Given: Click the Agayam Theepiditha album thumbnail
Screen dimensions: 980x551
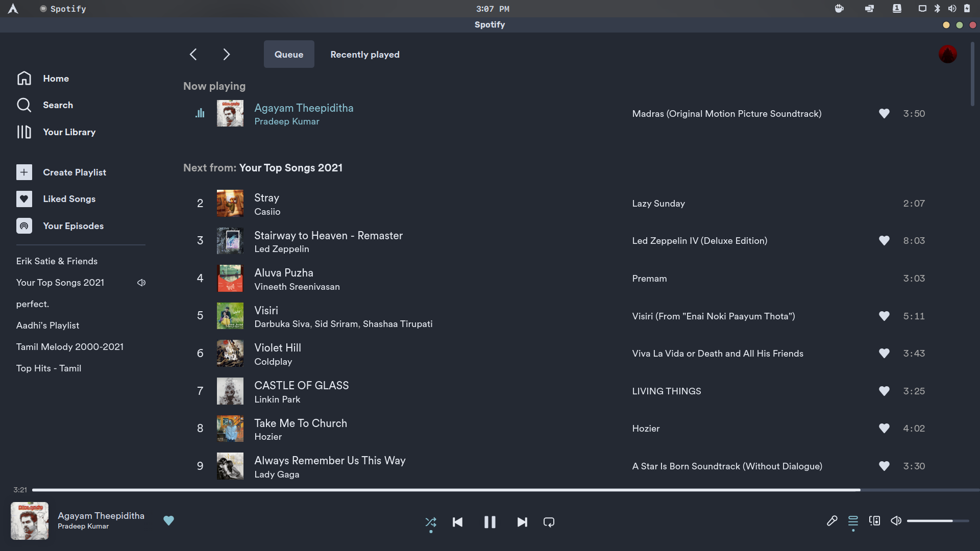Looking at the screenshot, I should coord(230,113).
